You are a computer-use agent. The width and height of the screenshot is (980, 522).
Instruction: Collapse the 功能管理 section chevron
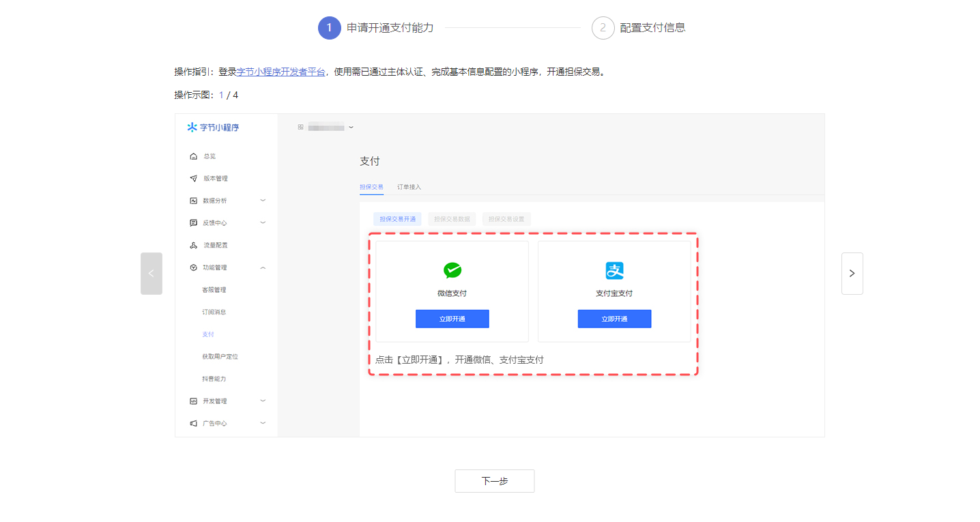(263, 267)
